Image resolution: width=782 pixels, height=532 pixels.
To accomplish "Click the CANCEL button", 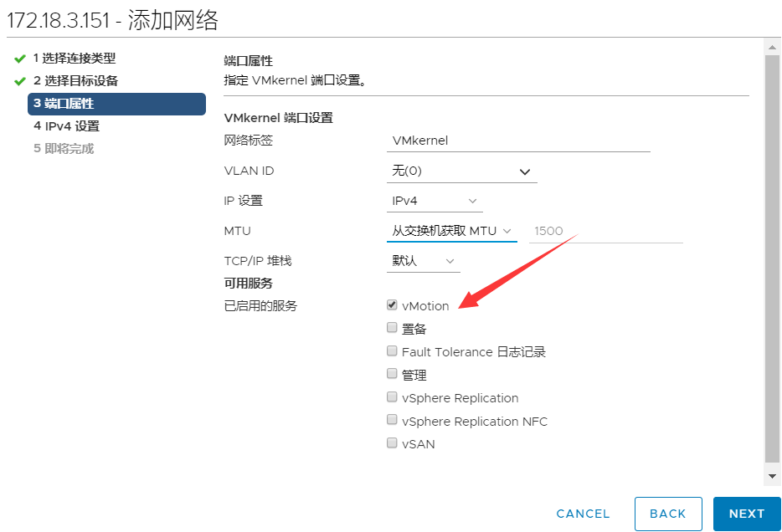I will 583,514.
